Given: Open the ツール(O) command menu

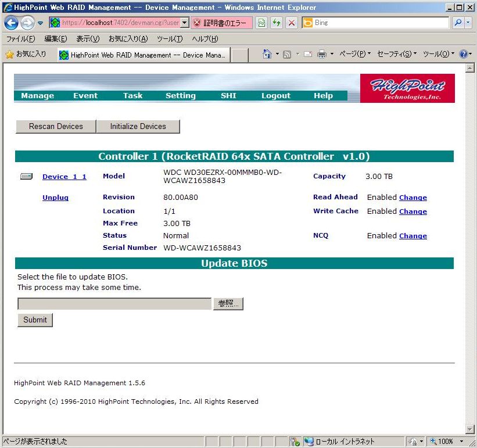Looking at the screenshot, I should click(439, 54).
